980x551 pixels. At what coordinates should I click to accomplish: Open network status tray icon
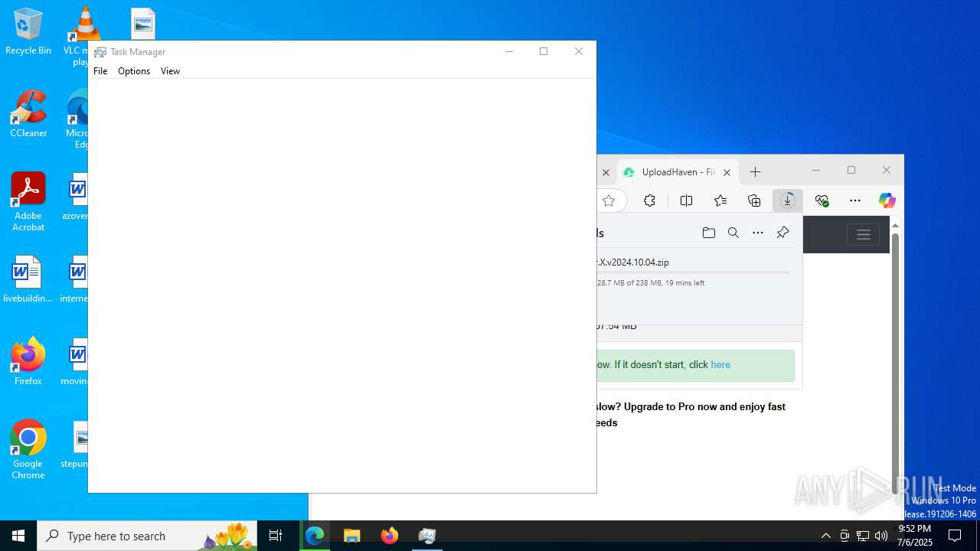(x=863, y=536)
